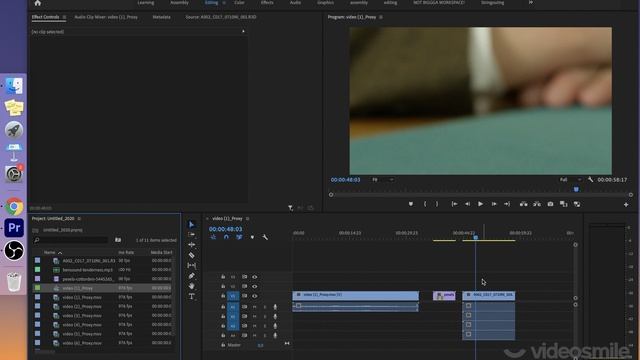Open Timeline display settings wrench
Viewport: 640px width, 360px height.
(265, 237)
